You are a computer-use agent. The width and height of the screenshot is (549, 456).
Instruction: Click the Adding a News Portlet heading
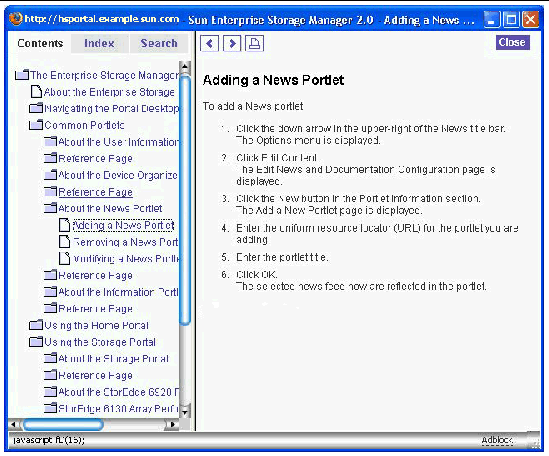pos(273,80)
